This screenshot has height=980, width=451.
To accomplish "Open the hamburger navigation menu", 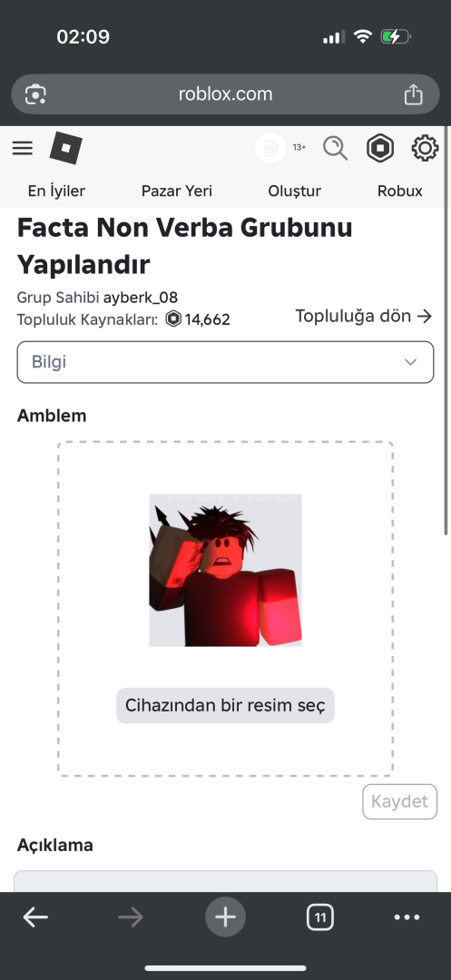I will (23, 148).
